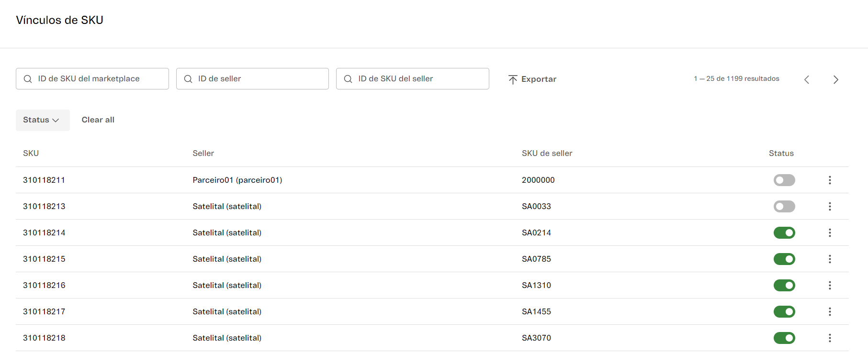Screen dimensions: 868x354
Task: Disable status toggle for SKU 310118214
Action: (784, 232)
